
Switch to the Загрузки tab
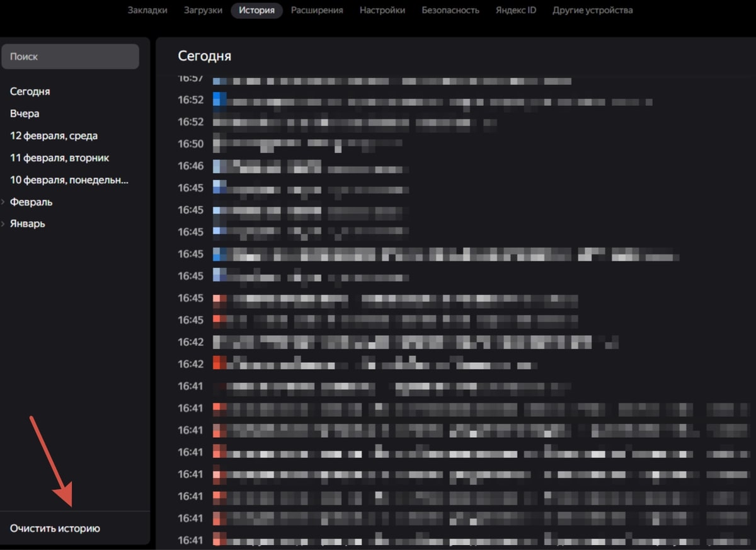203,10
